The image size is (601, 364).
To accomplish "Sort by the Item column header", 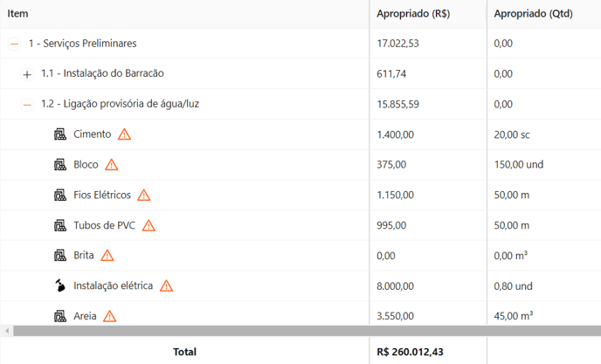I will pyautogui.click(x=18, y=14).
